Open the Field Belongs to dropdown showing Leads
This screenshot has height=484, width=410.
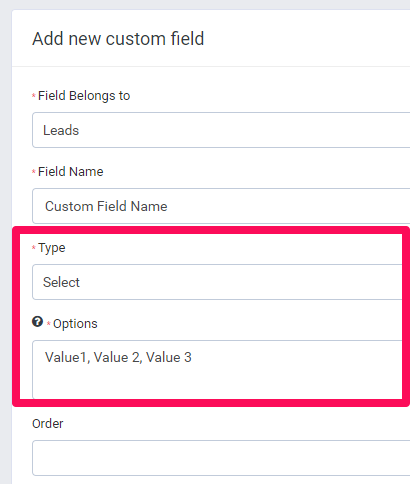coord(221,130)
